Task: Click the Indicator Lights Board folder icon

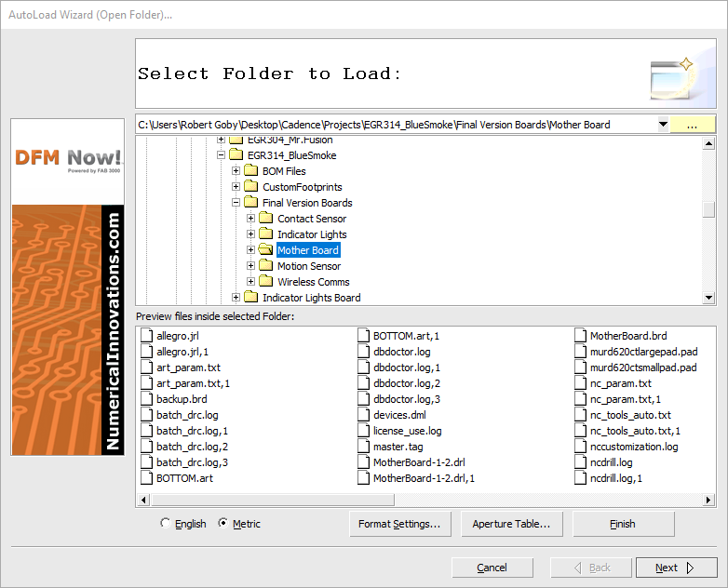Action: [250, 297]
